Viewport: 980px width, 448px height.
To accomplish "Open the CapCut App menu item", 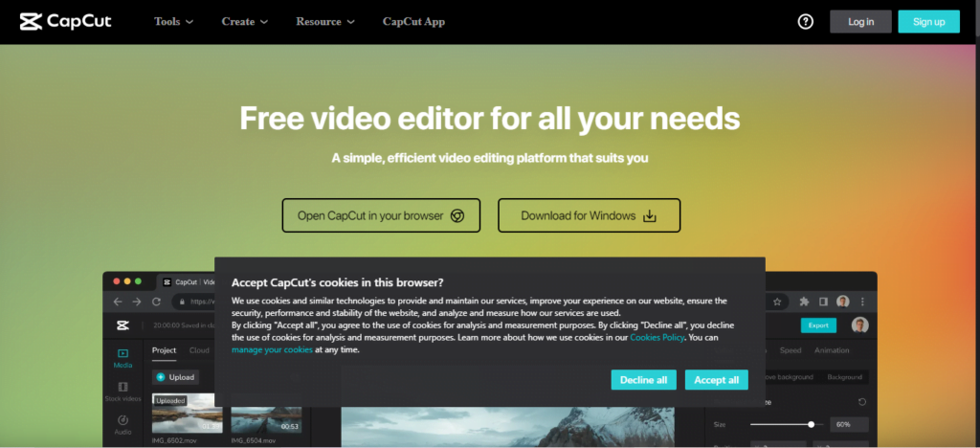I will point(413,21).
